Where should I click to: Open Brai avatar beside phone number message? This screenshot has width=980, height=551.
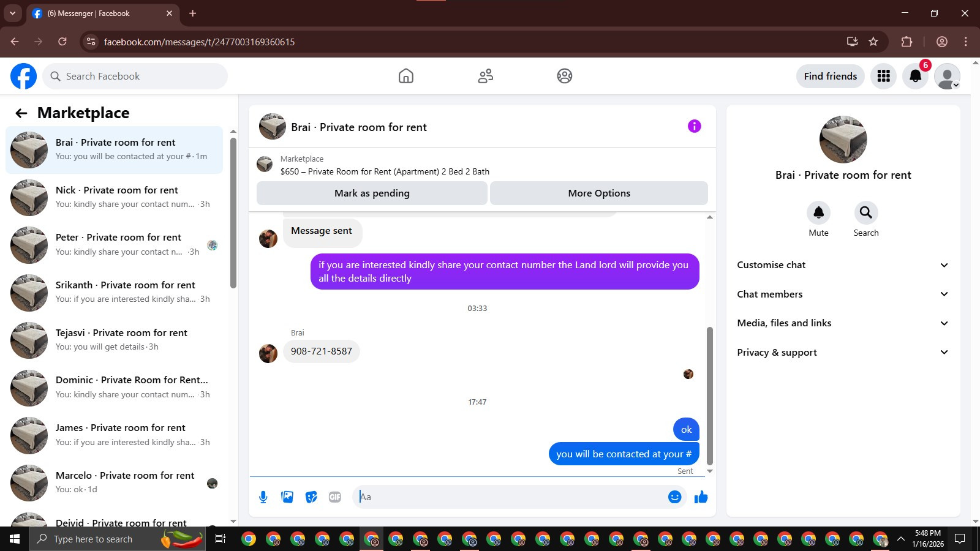[268, 353]
